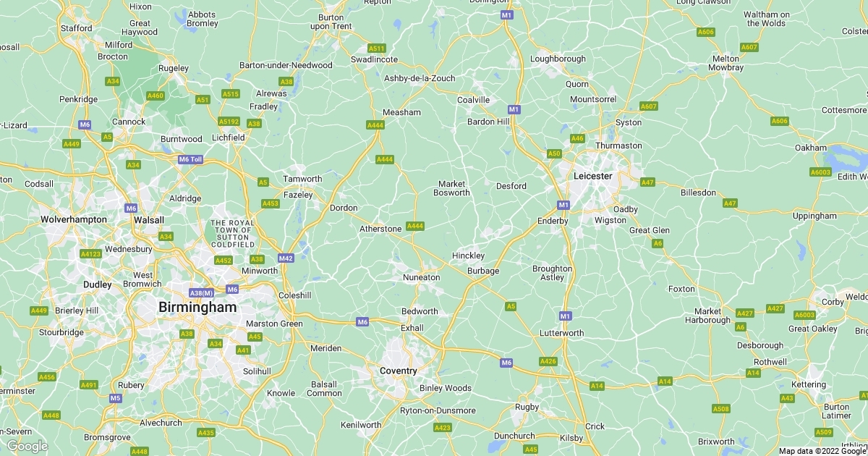Viewport: 868px width, 456px height.
Task: Click the Nuneaton town label
Action: tap(421, 277)
